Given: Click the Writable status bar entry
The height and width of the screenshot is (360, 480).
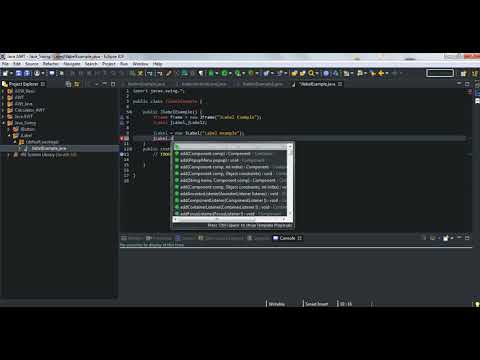Looking at the screenshot, I should (x=277, y=304).
